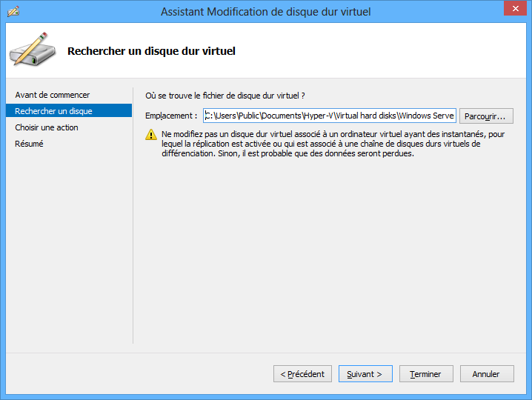Click the 'Emplacement :' label
The image size is (532, 400).
(x=171, y=116)
